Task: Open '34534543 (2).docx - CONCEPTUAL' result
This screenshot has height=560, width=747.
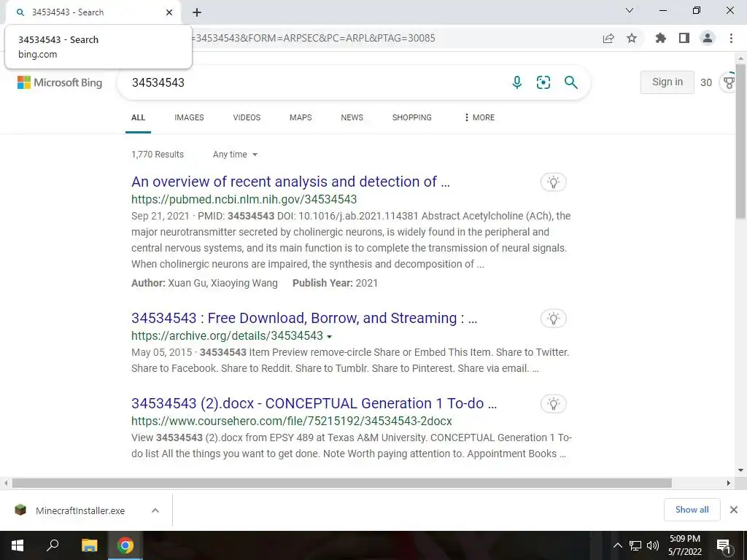Action: point(314,403)
